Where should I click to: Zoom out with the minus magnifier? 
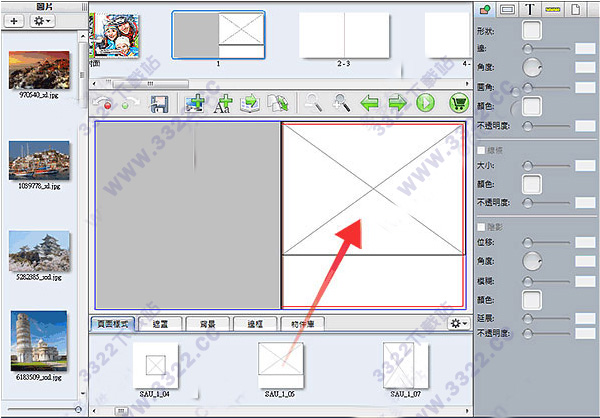pyautogui.click(x=313, y=103)
